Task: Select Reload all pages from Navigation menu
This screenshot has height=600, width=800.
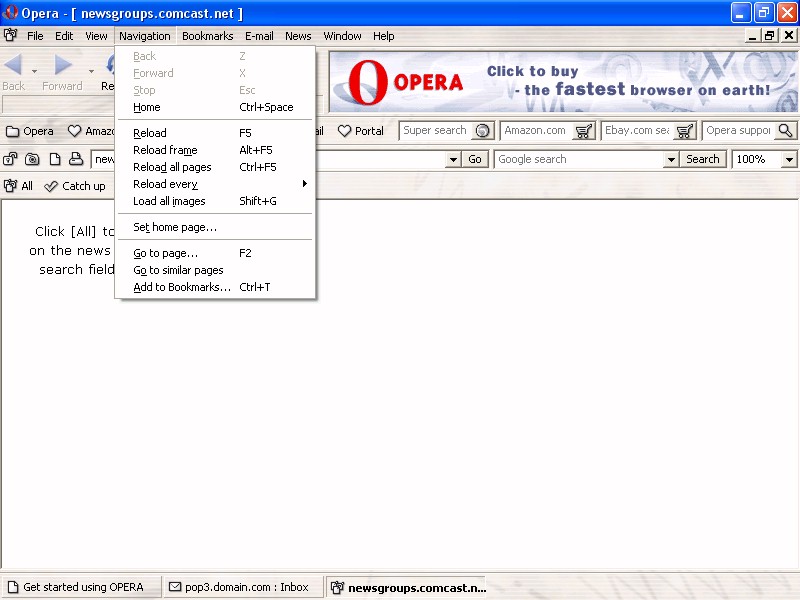Action: 172,167
